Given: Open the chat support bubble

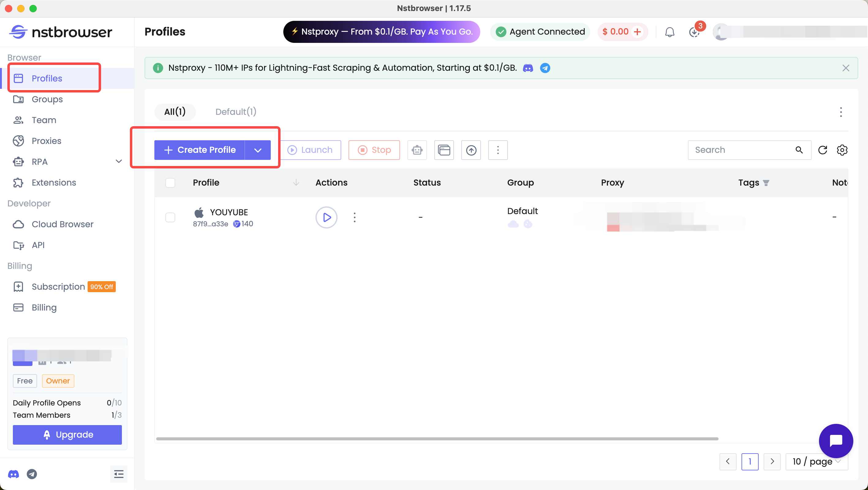Looking at the screenshot, I should [836, 440].
